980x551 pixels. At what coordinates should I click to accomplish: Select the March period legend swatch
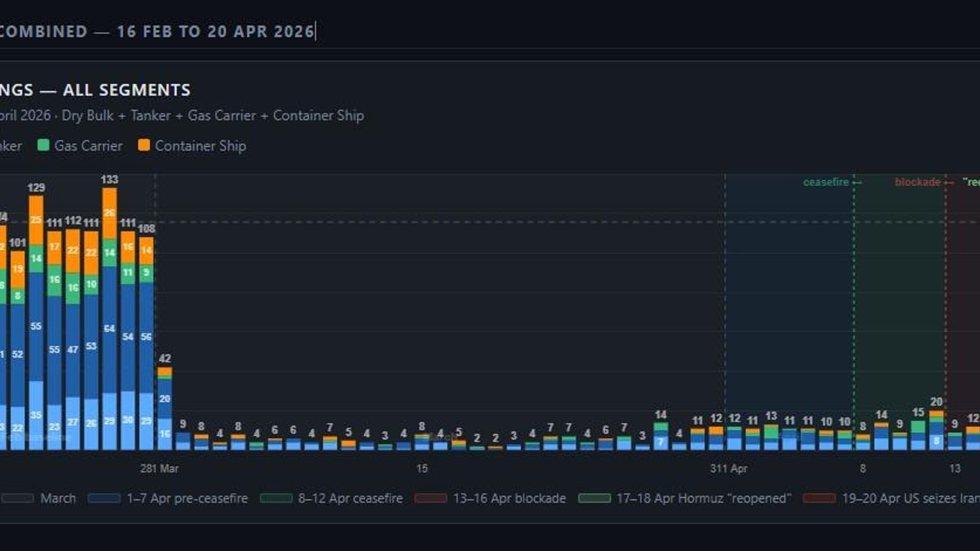pos(18,498)
